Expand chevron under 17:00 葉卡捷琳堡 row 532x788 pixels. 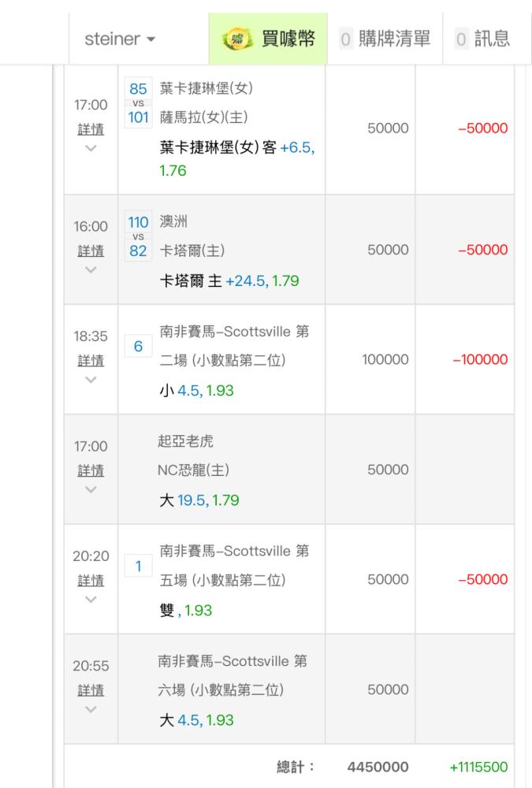91,148
